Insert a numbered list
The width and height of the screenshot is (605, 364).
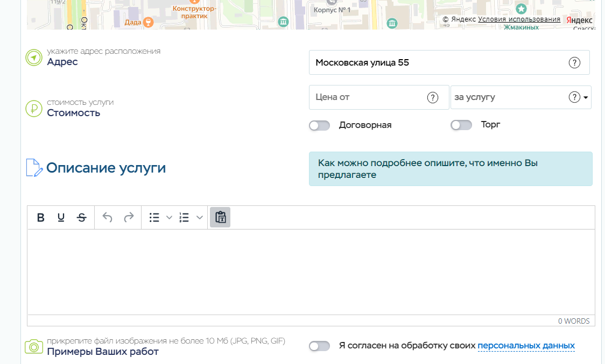185,218
